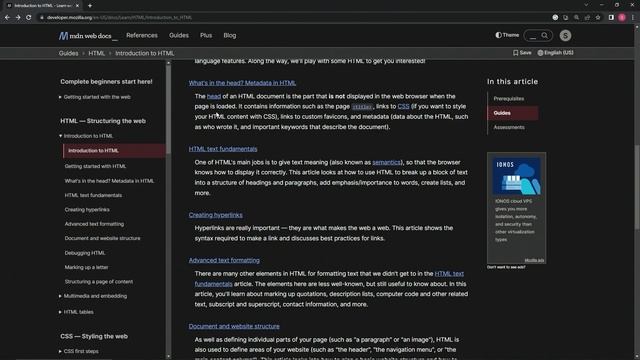This screenshot has width=640, height=360.
Task: Follow the head link in paragraph
Action: point(214,96)
